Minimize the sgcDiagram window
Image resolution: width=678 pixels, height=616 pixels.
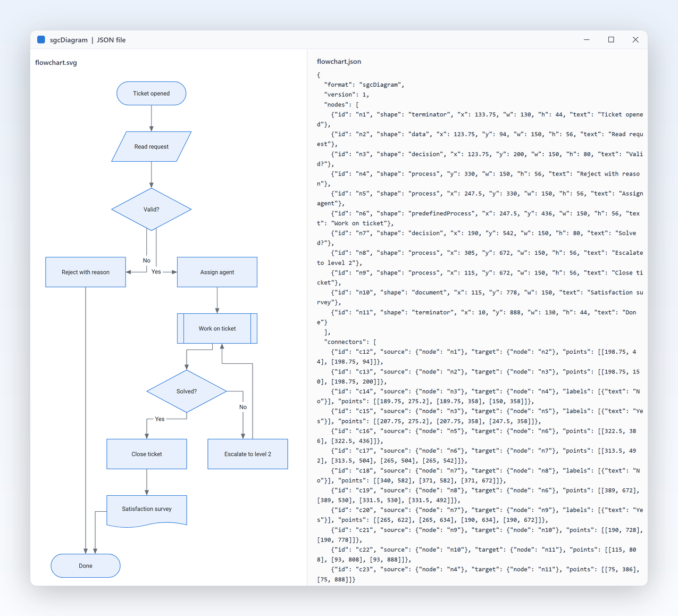(x=587, y=40)
